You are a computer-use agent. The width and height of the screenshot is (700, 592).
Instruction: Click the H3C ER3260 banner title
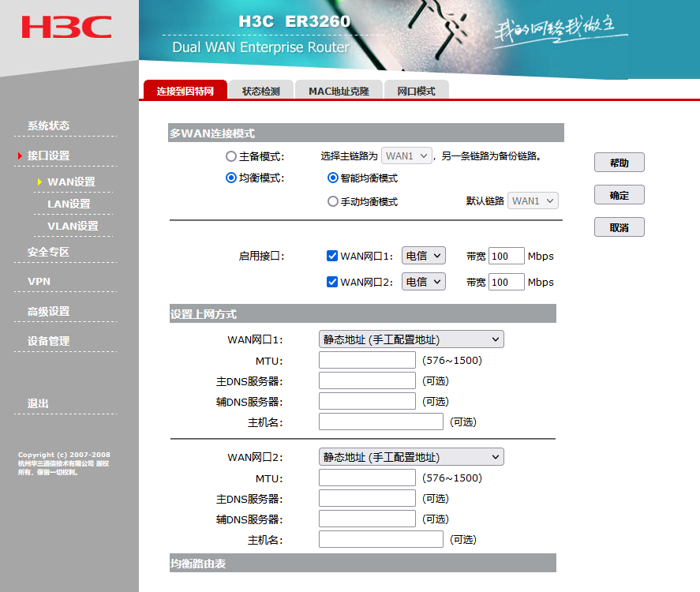(x=294, y=21)
